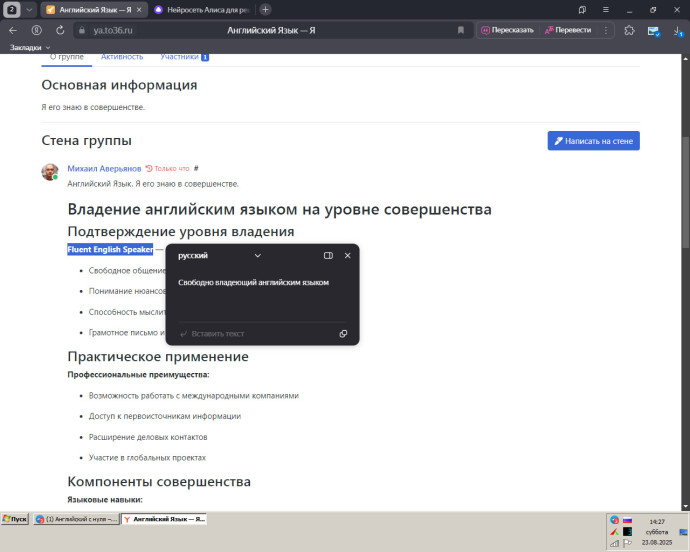Click the Пересказать summarize button

pyautogui.click(x=507, y=30)
